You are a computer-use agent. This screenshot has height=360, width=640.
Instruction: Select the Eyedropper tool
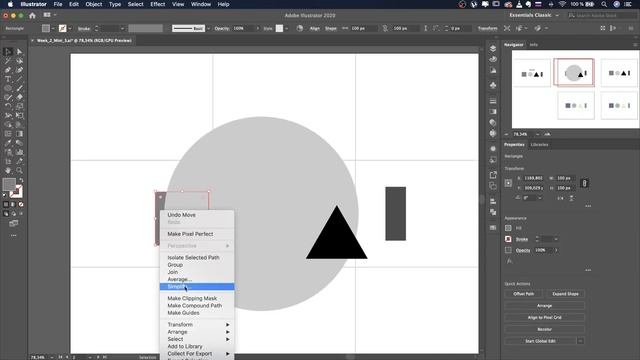8,143
